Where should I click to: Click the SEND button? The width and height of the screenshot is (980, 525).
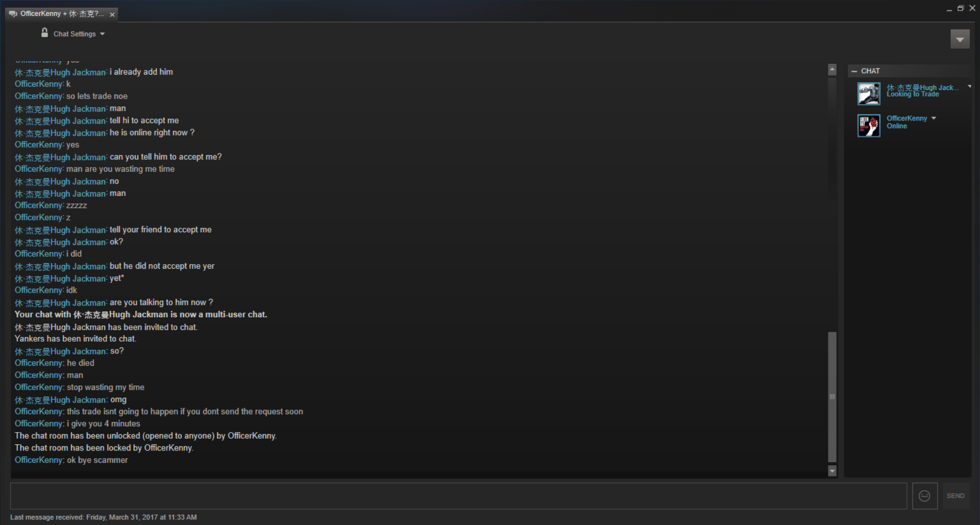[x=955, y=496]
